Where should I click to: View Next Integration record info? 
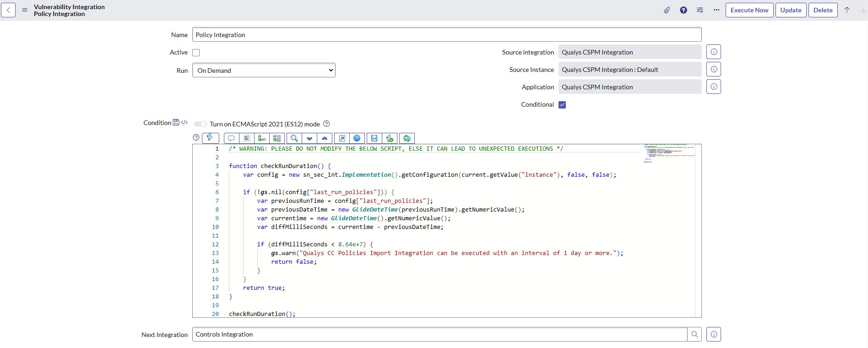pyautogui.click(x=714, y=334)
